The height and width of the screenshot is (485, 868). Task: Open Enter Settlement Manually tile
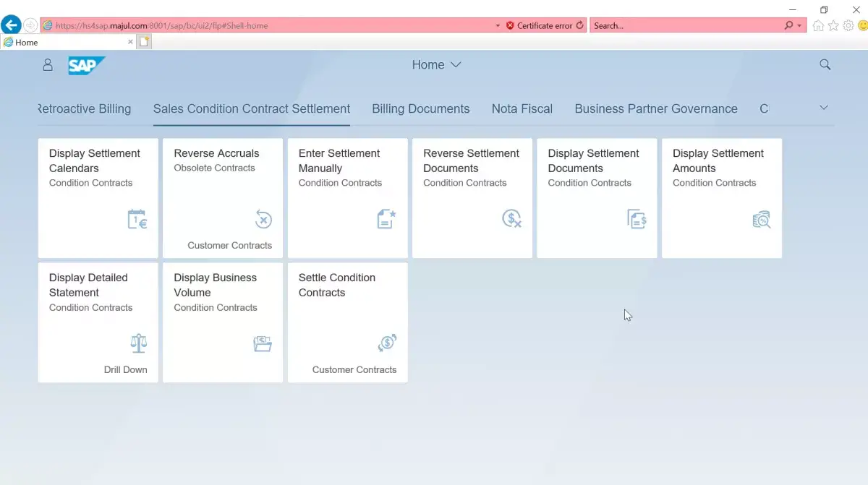[x=348, y=198]
